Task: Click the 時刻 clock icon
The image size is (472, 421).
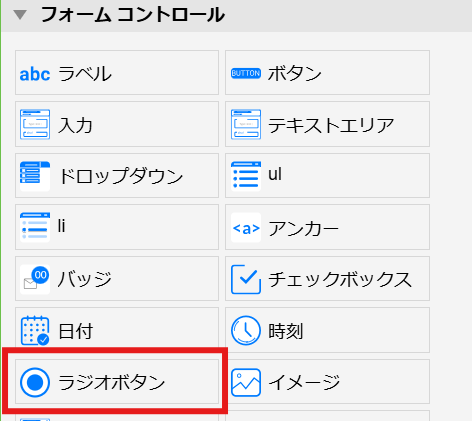Action: [x=246, y=330]
